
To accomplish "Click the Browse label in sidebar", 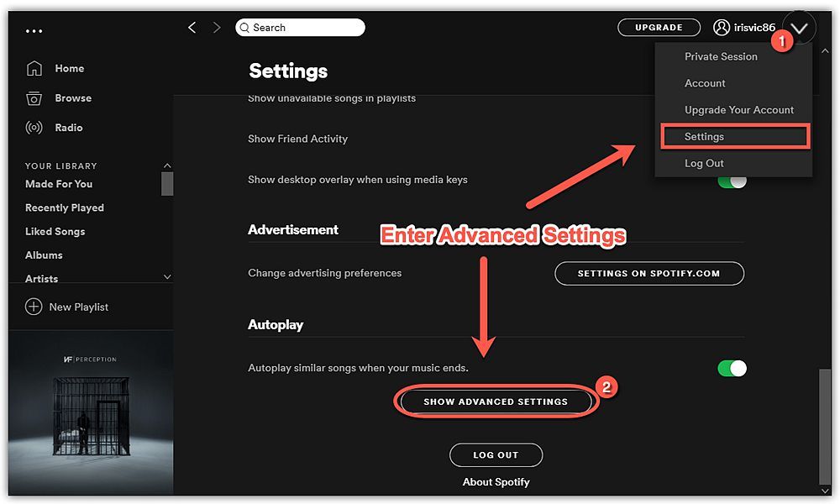I will tap(73, 98).
